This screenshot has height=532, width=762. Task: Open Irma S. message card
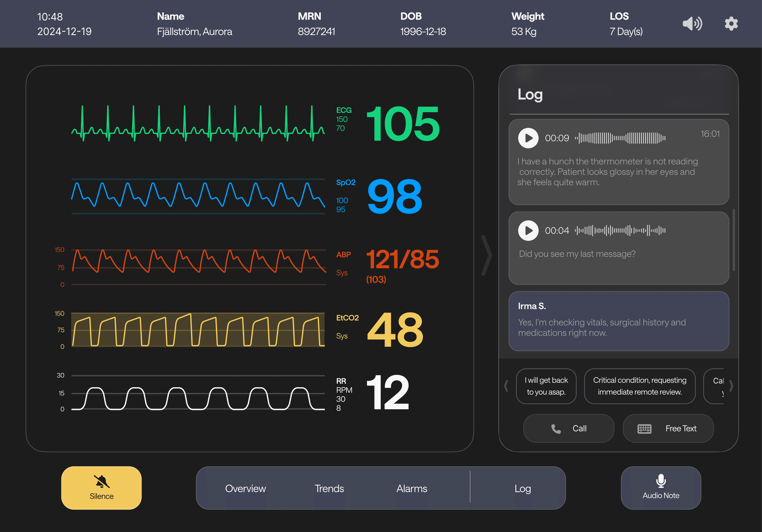tap(619, 321)
